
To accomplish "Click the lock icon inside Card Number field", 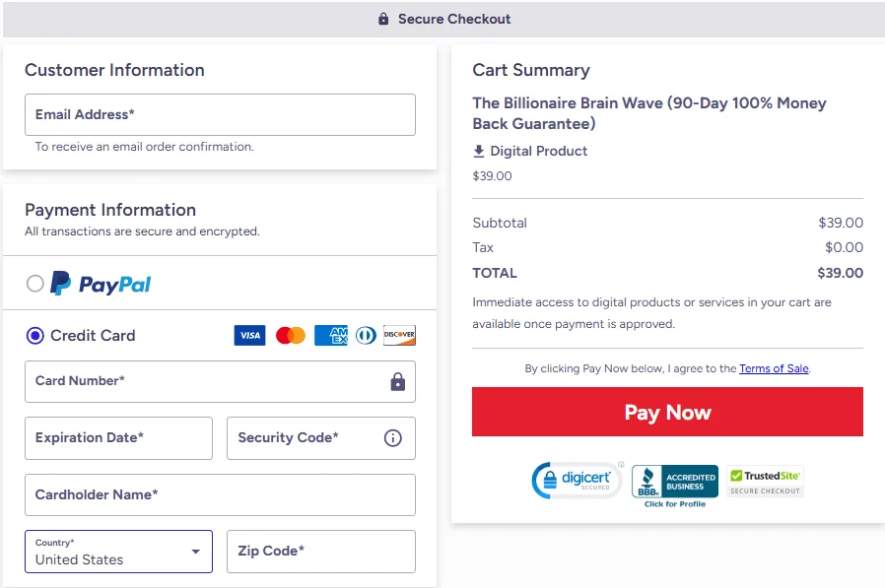I will tap(398, 381).
